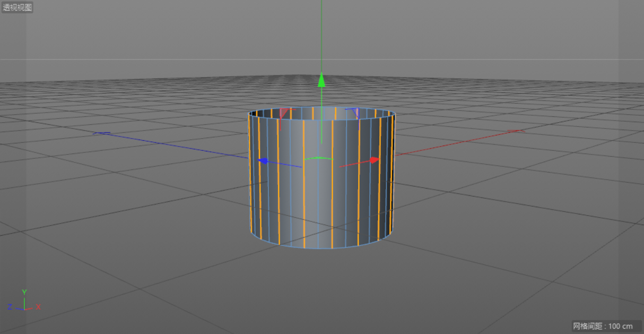
Task: Click the 透视视图 viewport label
Action: click(x=18, y=7)
